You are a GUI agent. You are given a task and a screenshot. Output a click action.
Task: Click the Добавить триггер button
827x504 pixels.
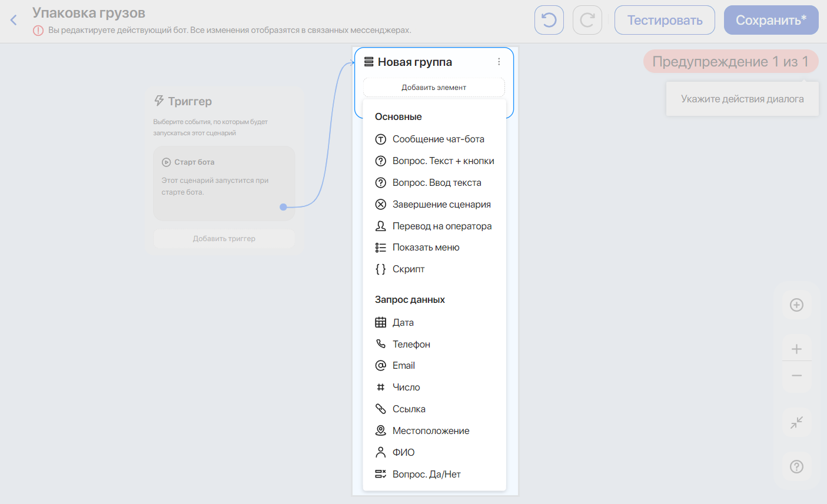point(224,239)
